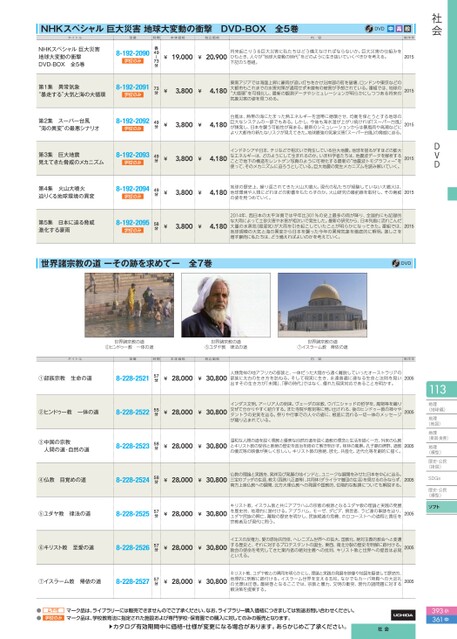Click the blue 361 page reference
This screenshot has height=639, width=457.
click(x=441, y=619)
